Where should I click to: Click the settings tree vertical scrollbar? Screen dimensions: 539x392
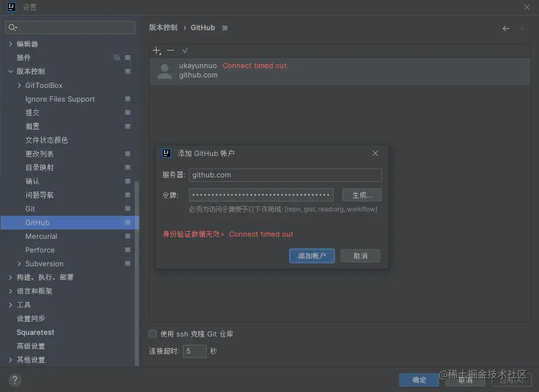137,273
